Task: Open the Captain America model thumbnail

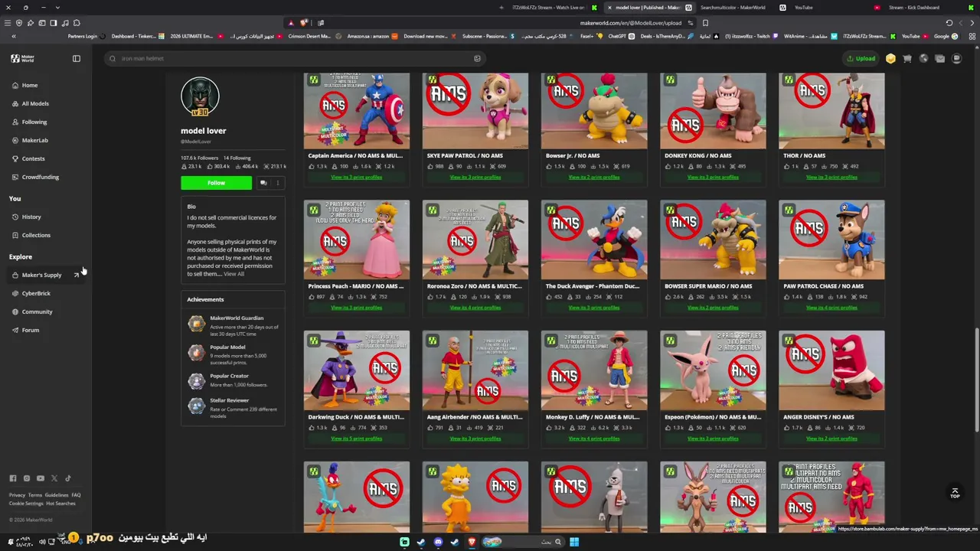Action: pos(357,111)
